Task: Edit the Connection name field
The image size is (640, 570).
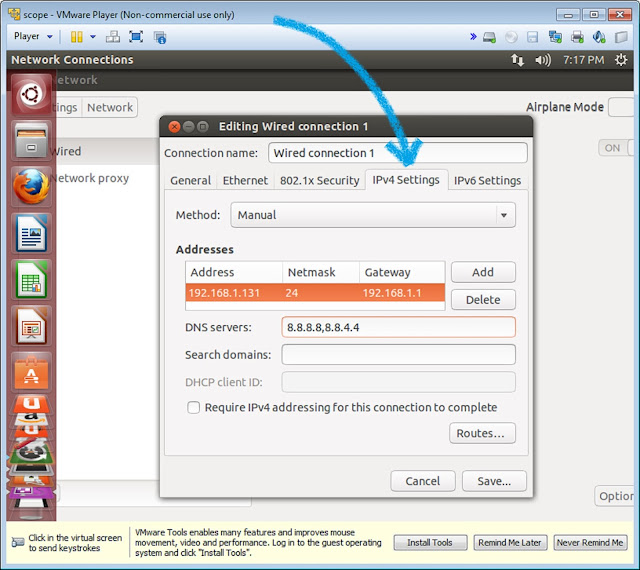Action: click(398, 153)
